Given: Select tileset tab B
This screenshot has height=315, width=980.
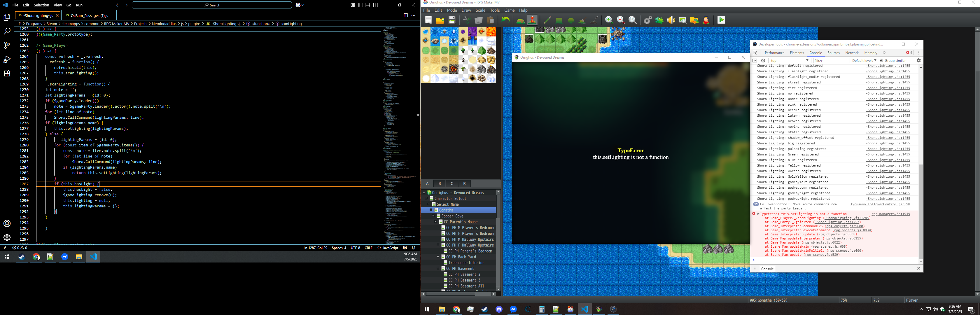Looking at the screenshot, I should click(440, 183).
